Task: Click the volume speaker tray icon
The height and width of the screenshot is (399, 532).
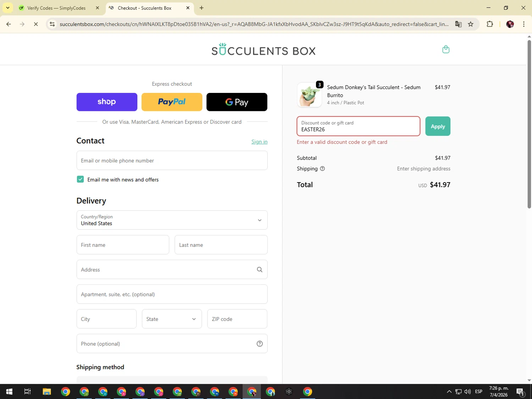Action: [x=467, y=392]
